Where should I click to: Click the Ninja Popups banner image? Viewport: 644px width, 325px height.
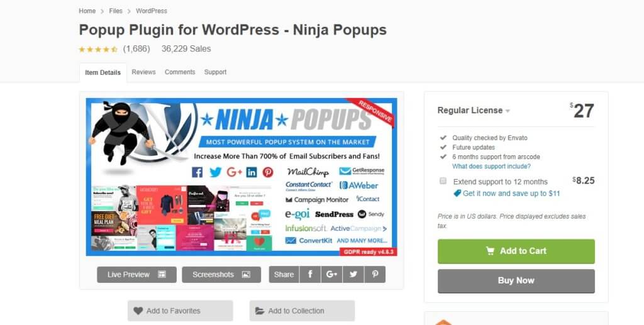tap(241, 177)
